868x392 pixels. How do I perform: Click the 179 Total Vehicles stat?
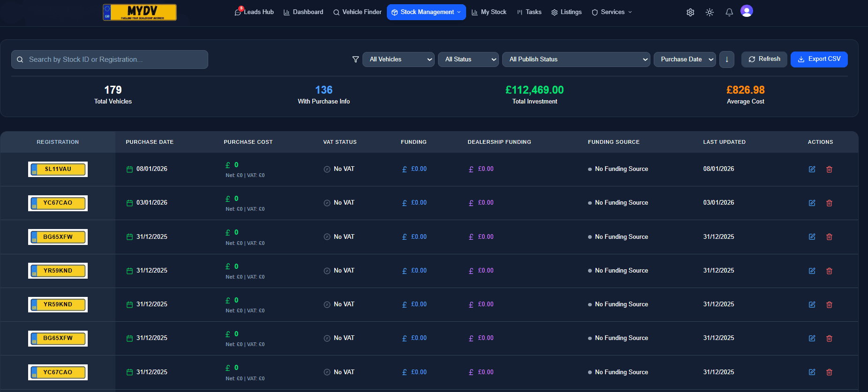(x=113, y=95)
